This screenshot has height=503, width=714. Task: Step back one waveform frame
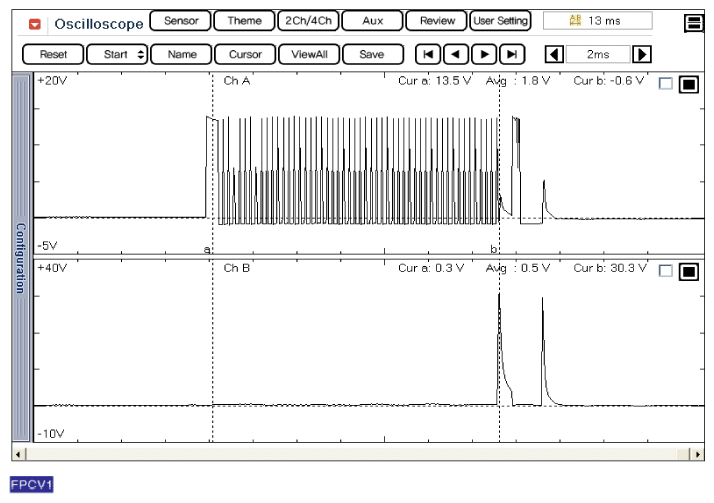pyautogui.click(x=457, y=55)
